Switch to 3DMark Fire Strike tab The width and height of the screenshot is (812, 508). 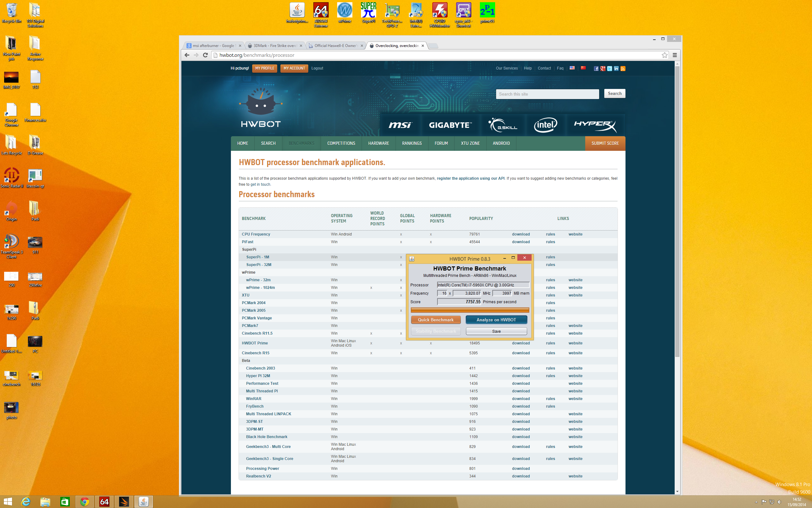pyautogui.click(x=274, y=46)
